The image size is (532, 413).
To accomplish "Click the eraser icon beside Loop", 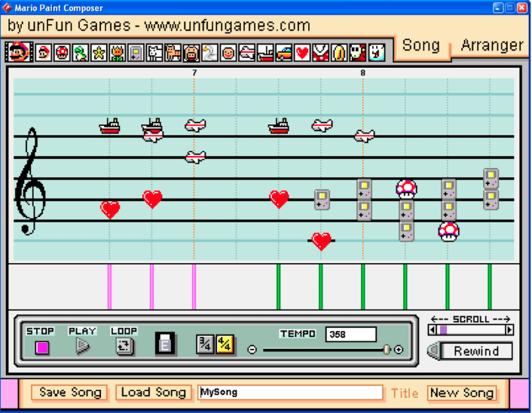I will coord(165,345).
